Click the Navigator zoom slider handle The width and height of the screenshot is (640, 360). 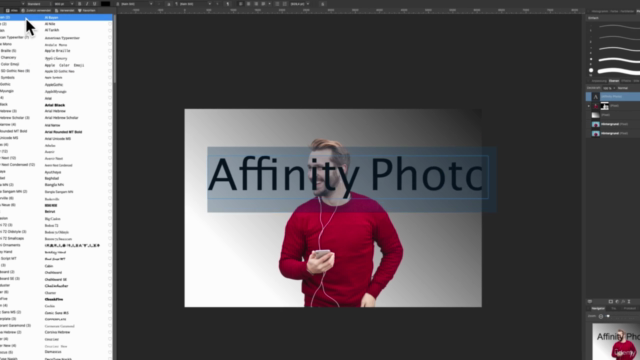[x=608, y=316]
